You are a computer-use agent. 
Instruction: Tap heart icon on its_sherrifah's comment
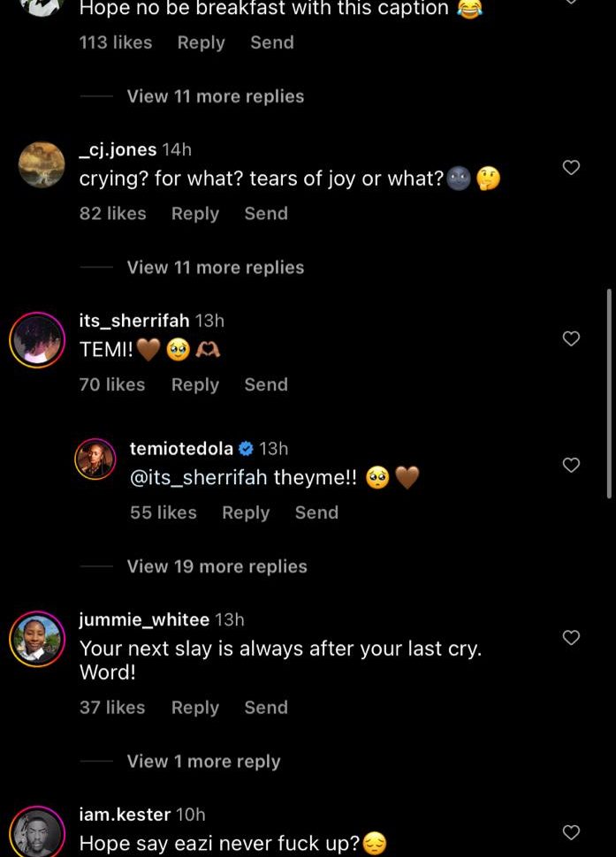click(571, 338)
